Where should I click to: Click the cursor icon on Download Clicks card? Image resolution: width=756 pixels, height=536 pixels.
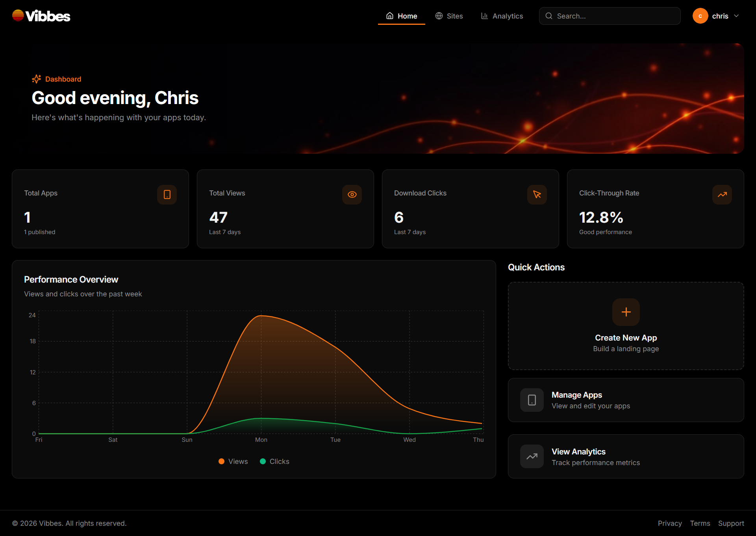tap(537, 195)
